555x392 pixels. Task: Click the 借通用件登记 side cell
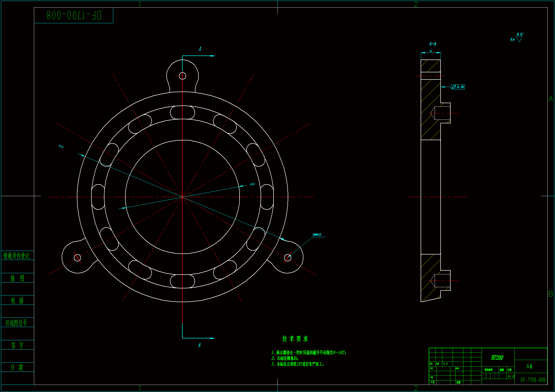point(16,256)
